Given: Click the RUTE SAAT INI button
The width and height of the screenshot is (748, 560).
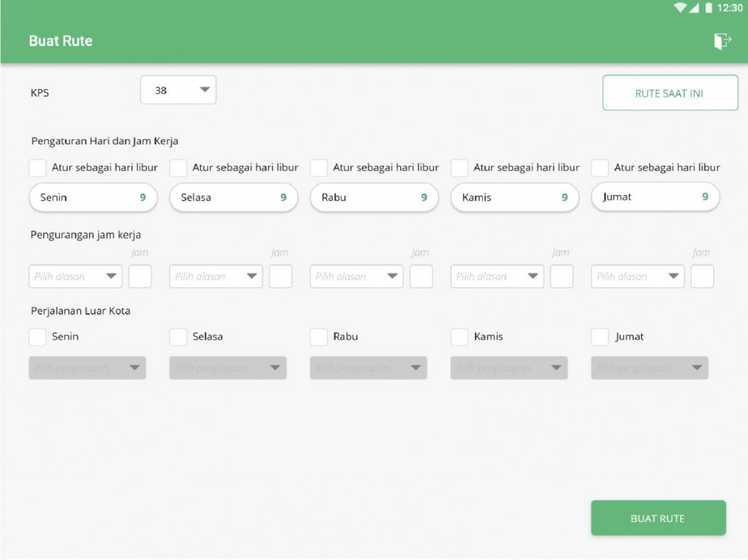Looking at the screenshot, I should click(670, 93).
